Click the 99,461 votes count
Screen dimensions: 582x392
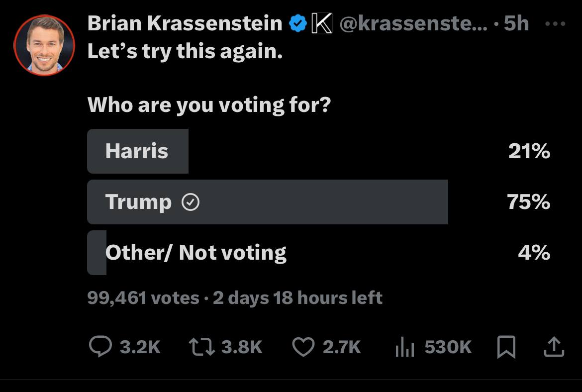[x=143, y=298]
